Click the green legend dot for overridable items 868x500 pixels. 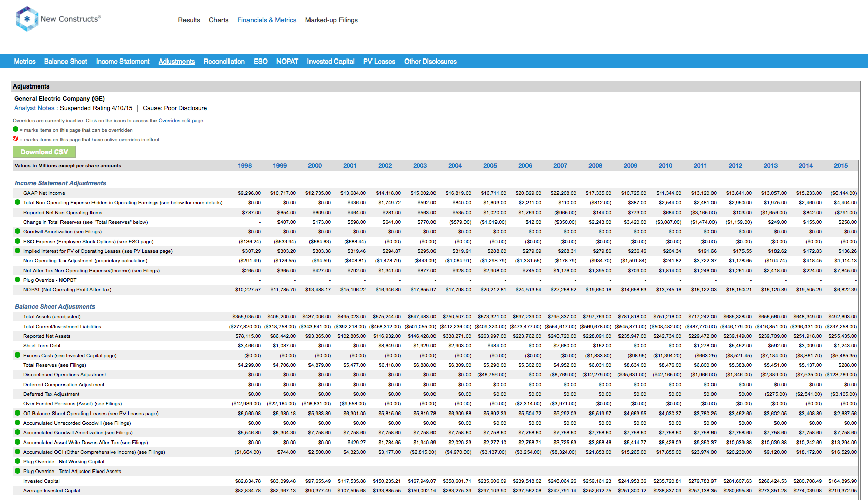[15, 129]
